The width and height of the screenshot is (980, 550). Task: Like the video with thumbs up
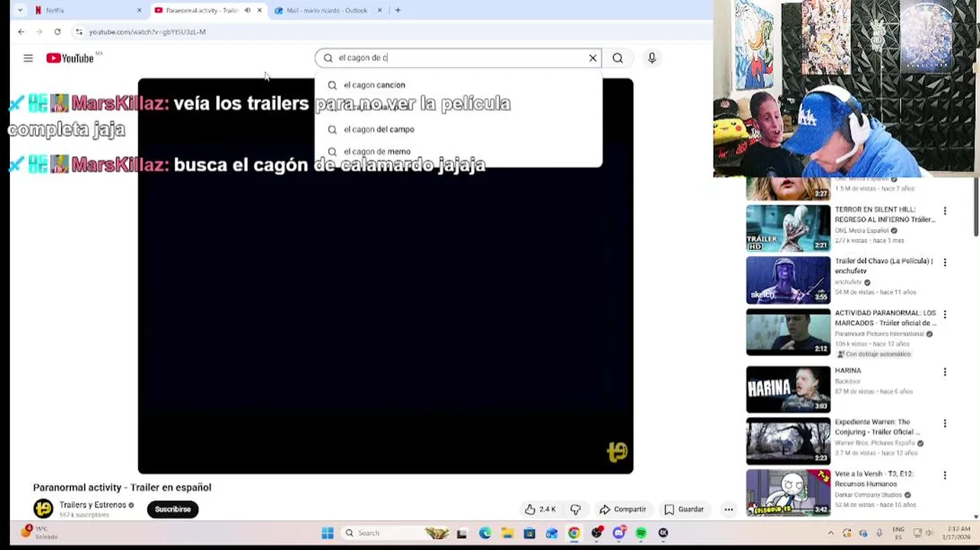540,510
